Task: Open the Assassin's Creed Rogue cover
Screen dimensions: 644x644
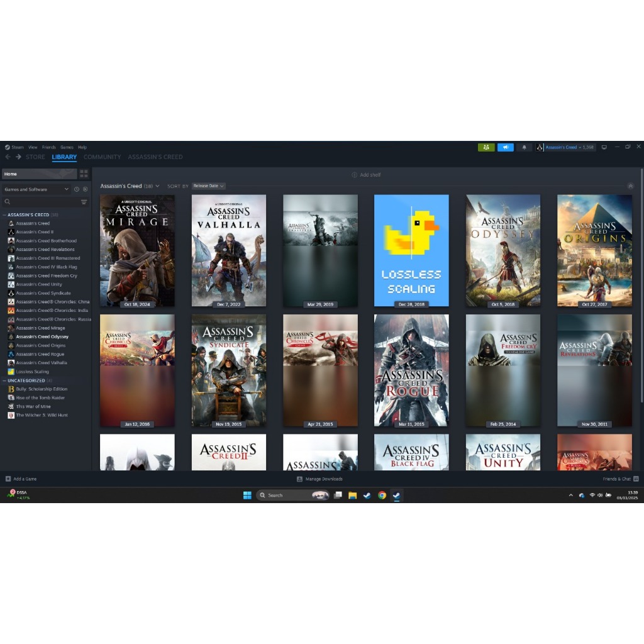Action: [411, 370]
